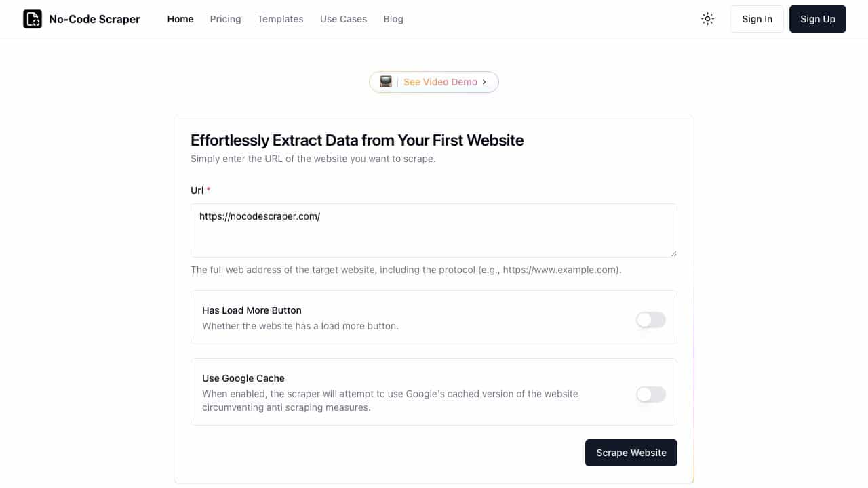
Task: Click the chevron arrow beside See Video Demo
Action: 484,82
